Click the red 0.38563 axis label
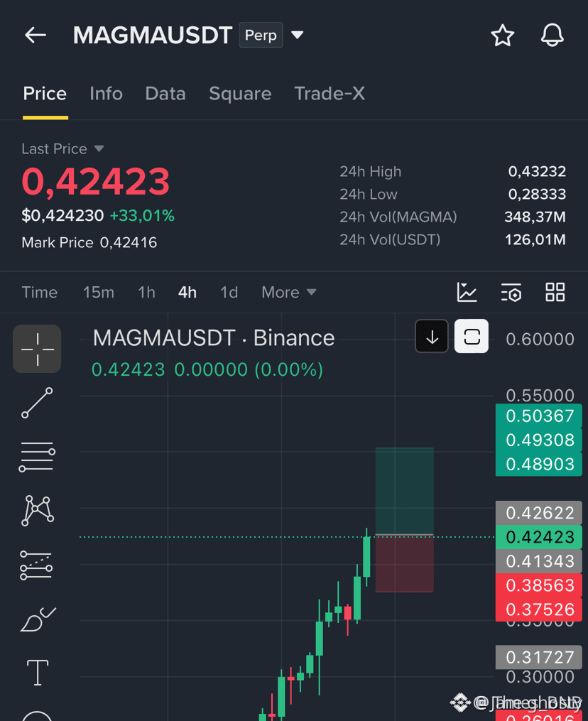 [x=539, y=585]
